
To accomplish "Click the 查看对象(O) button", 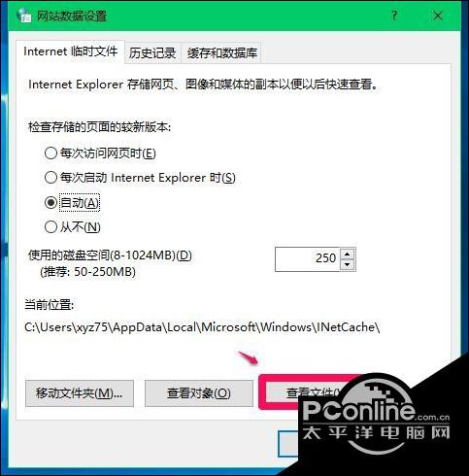I will click(x=199, y=393).
